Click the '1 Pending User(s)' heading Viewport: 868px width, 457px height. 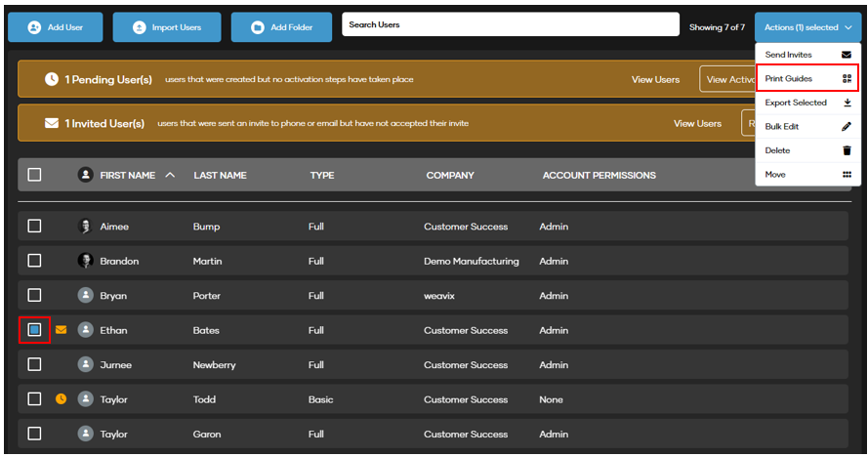click(x=108, y=80)
